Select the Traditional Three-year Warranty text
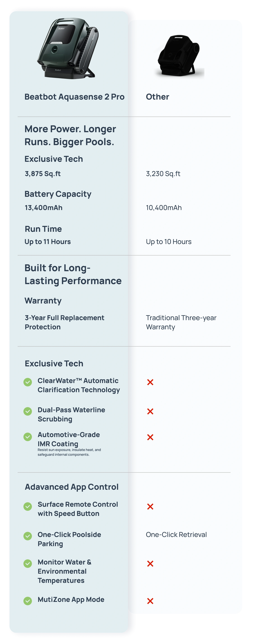 181,322
